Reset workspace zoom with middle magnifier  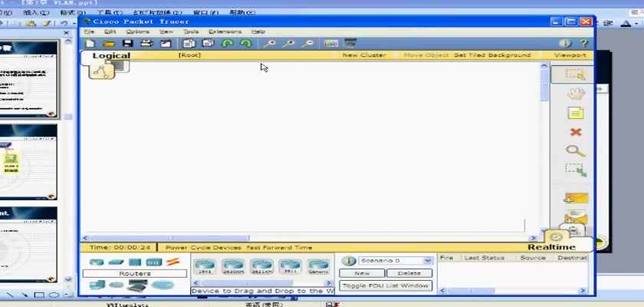[288, 43]
